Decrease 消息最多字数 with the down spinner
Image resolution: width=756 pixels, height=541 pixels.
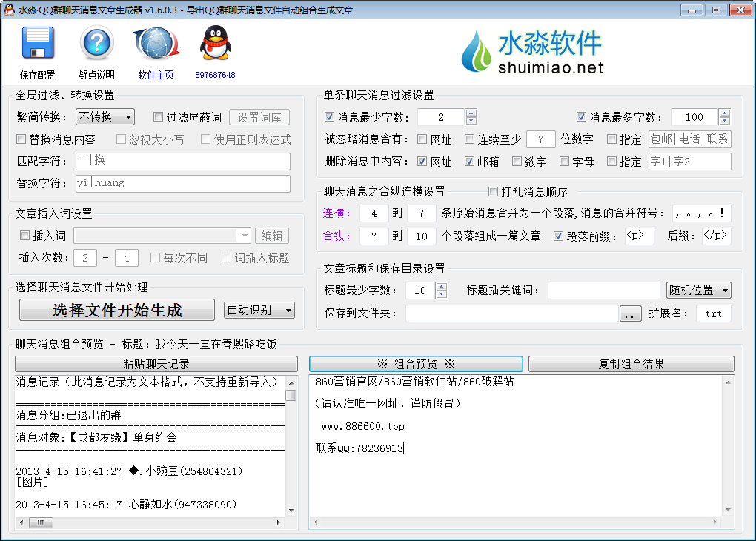pyautogui.click(x=724, y=121)
